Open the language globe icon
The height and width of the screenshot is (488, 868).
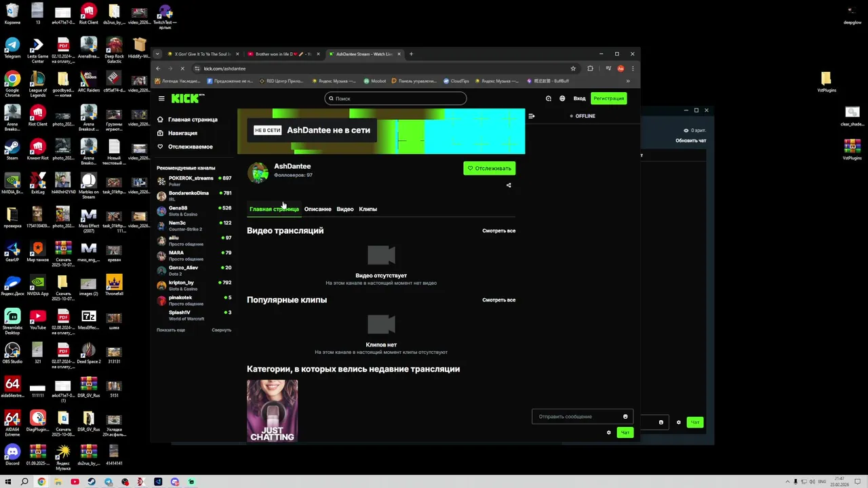click(x=562, y=98)
